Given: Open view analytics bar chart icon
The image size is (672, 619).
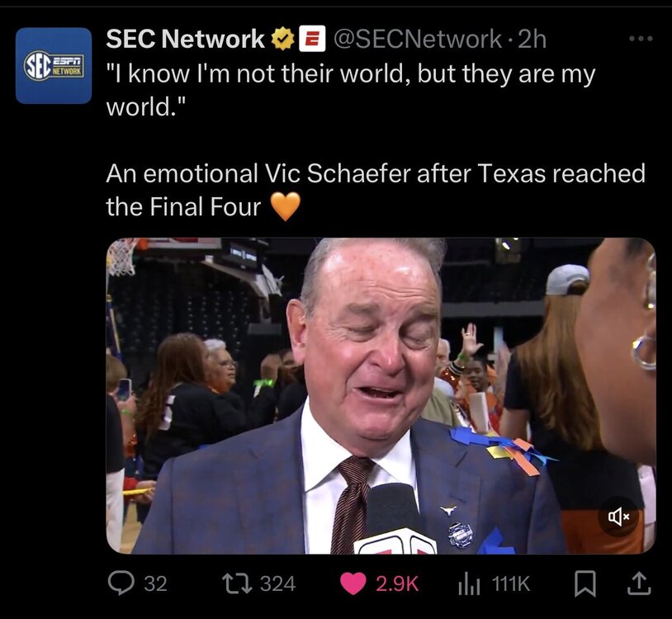Looking at the screenshot, I should (x=468, y=584).
